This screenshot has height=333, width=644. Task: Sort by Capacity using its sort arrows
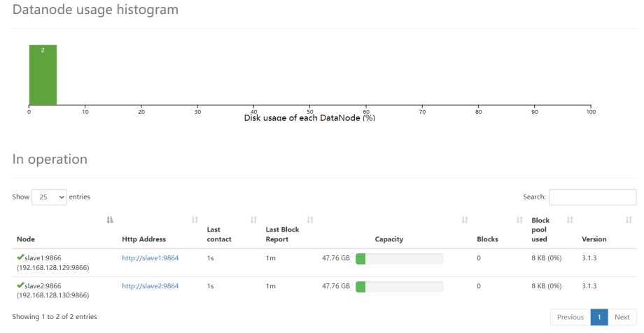[464, 220]
